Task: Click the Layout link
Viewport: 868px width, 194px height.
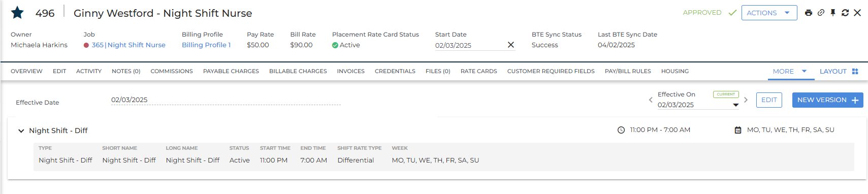Action: click(x=833, y=72)
